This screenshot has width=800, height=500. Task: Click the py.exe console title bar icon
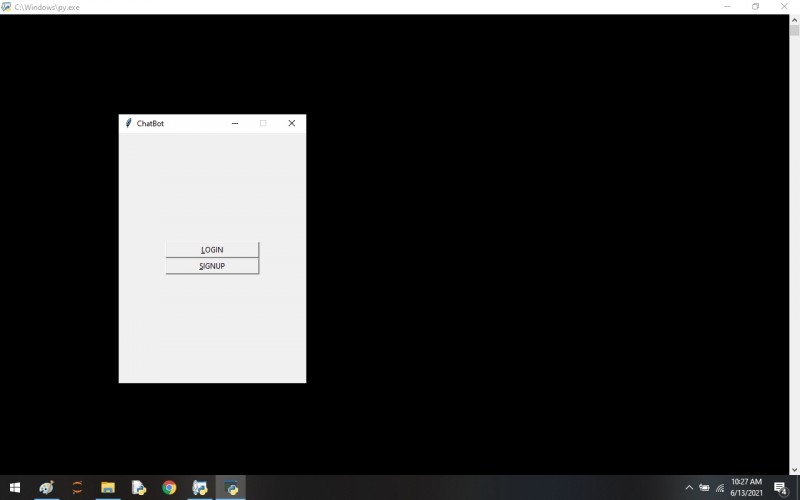tap(6, 7)
